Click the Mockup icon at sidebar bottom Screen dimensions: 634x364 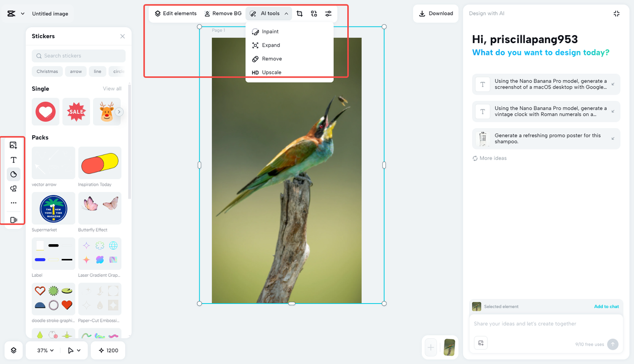pyautogui.click(x=13, y=219)
